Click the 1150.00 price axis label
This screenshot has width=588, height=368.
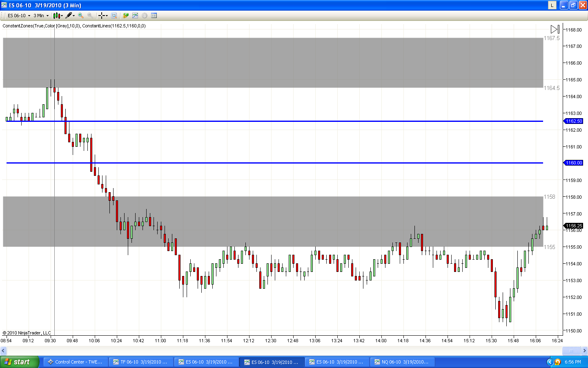point(573,331)
